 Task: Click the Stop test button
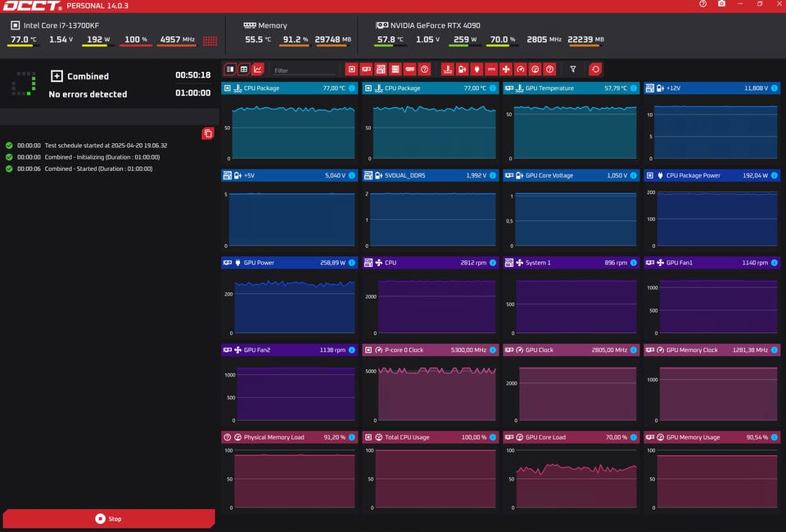109,518
